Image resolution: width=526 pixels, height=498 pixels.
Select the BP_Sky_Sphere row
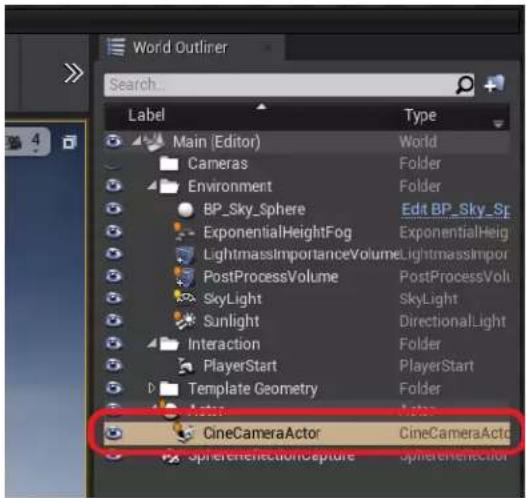click(x=307, y=210)
